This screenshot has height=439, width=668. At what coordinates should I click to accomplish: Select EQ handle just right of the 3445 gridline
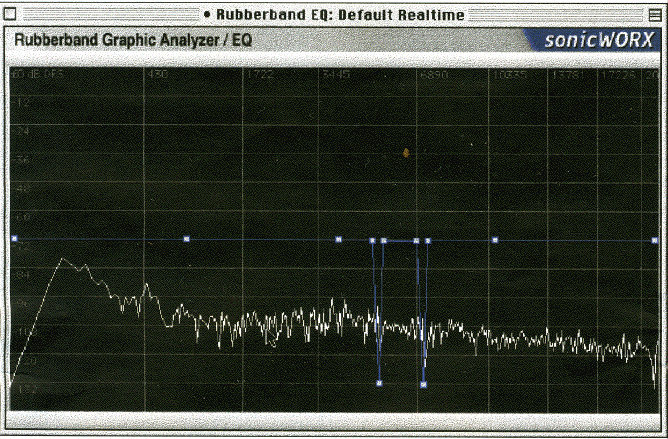(338, 240)
